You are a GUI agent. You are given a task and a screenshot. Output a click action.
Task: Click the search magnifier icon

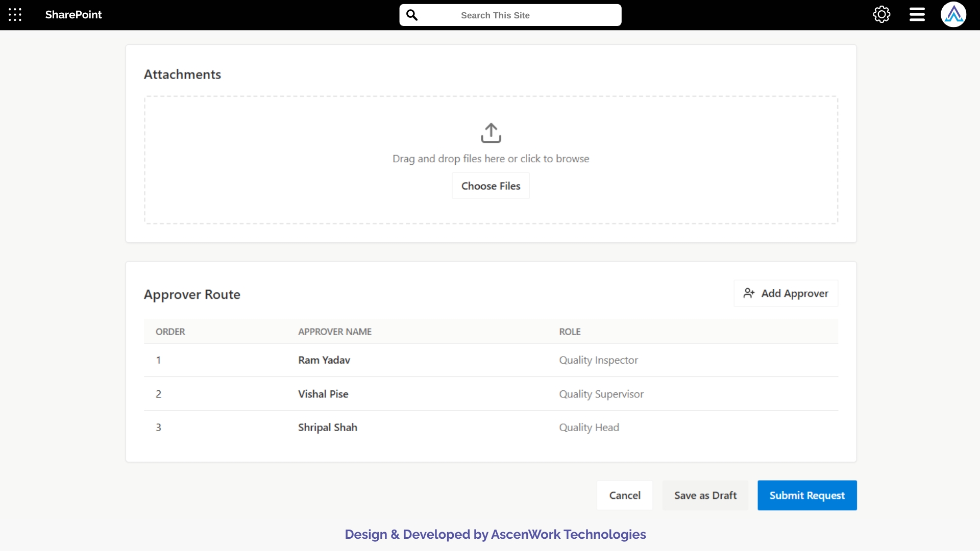pos(412,14)
